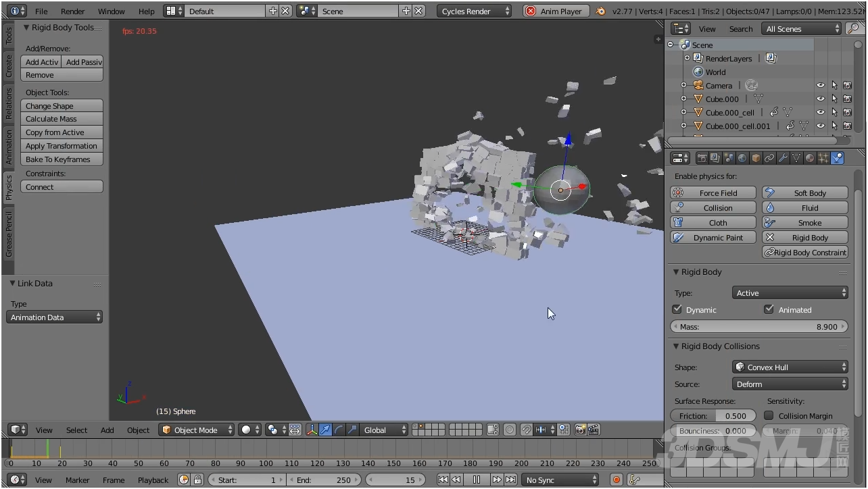The image size is (868, 489).
Task: Open the No Sync dropdown
Action: 560,480
